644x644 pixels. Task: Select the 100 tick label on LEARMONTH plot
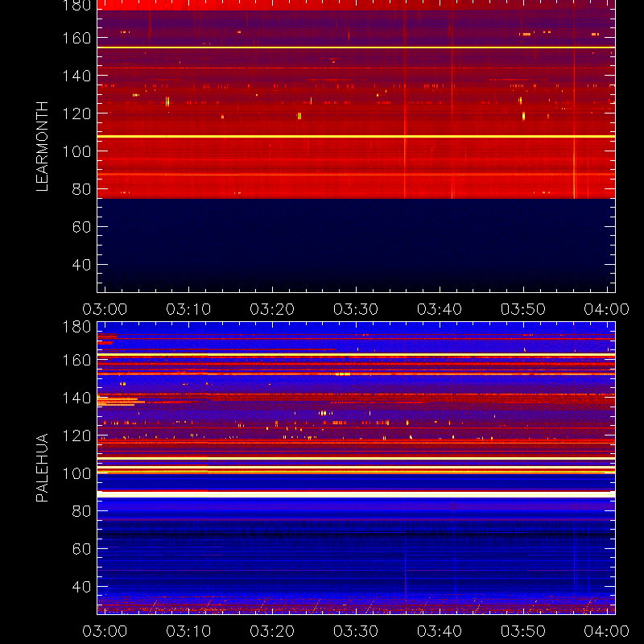click(76, 151)
